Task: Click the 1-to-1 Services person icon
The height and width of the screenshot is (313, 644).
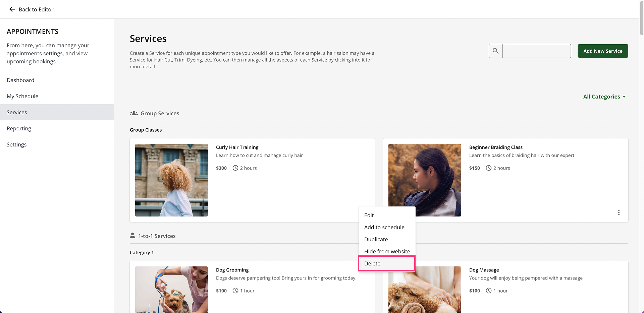Action: point(132,236)
